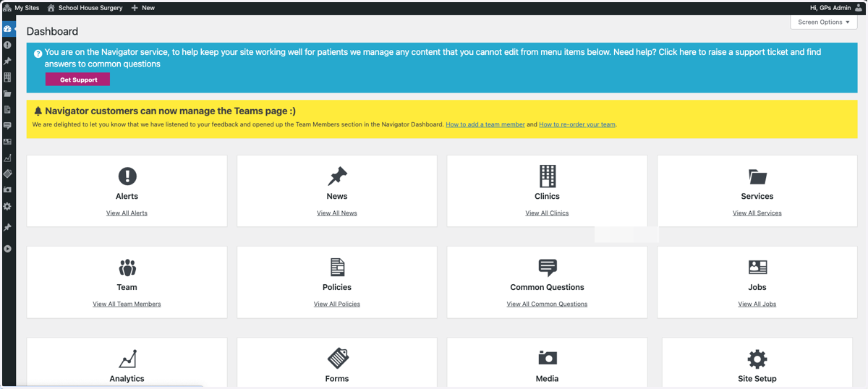Click speech bubble icon in Common Questions card
Screen dimensions: 868x389
(548, 268)
